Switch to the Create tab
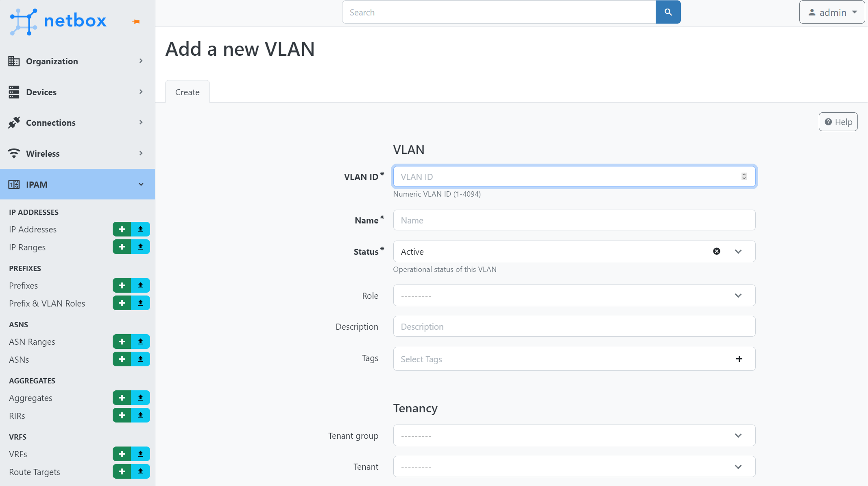 (x=187, y=92)
